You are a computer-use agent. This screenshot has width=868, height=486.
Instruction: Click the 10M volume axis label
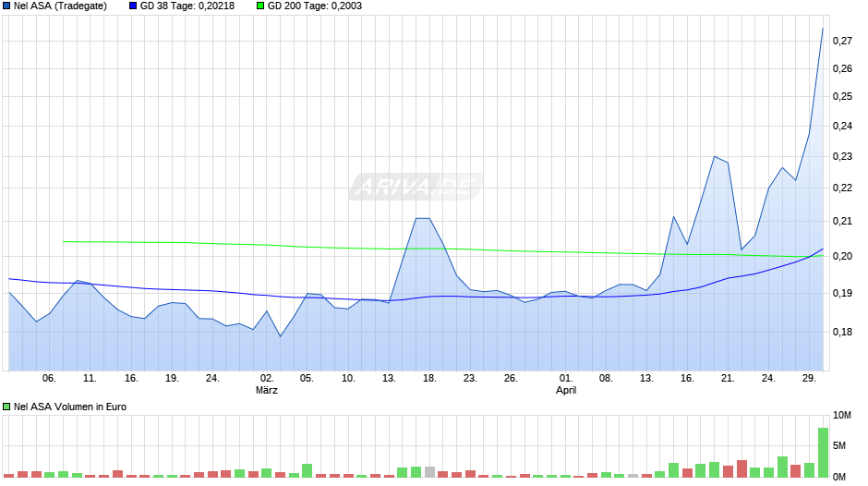(842, 415)
